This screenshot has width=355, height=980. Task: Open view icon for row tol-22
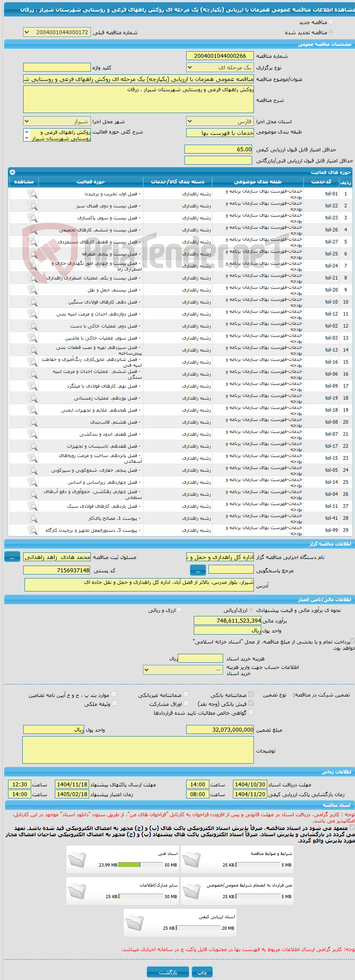[x=32, y=206]
